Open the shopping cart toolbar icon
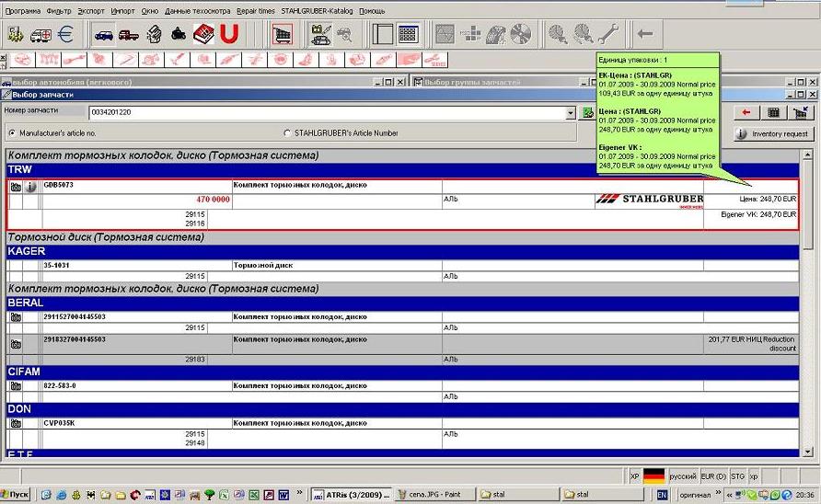 point(283,35)
